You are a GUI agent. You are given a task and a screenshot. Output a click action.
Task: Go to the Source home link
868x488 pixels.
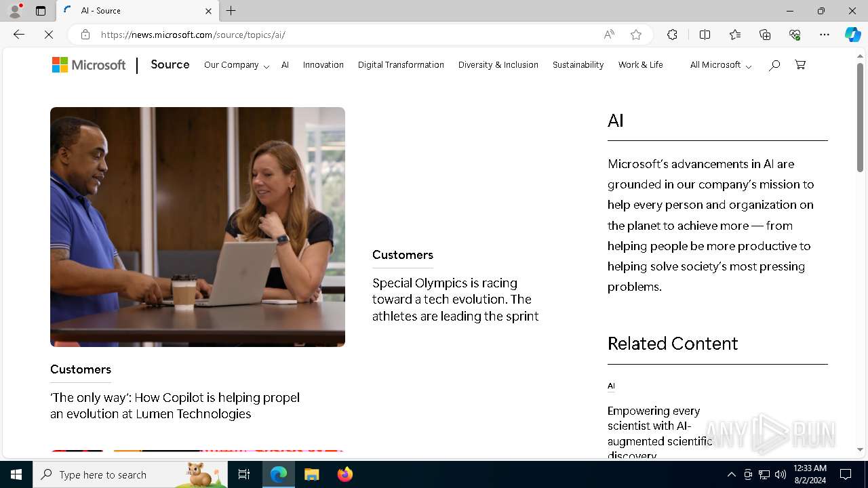[x=170, y=64]
